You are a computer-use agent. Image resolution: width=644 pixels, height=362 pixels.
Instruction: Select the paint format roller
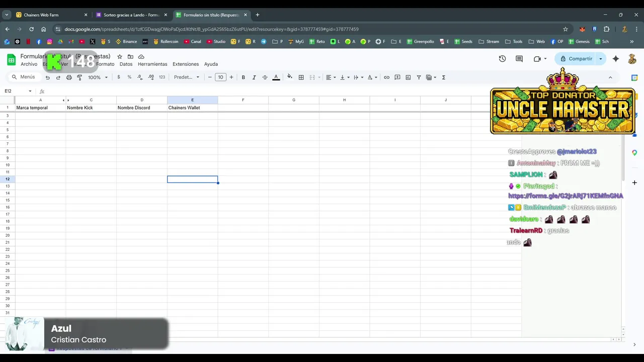[x=79, y=77]
